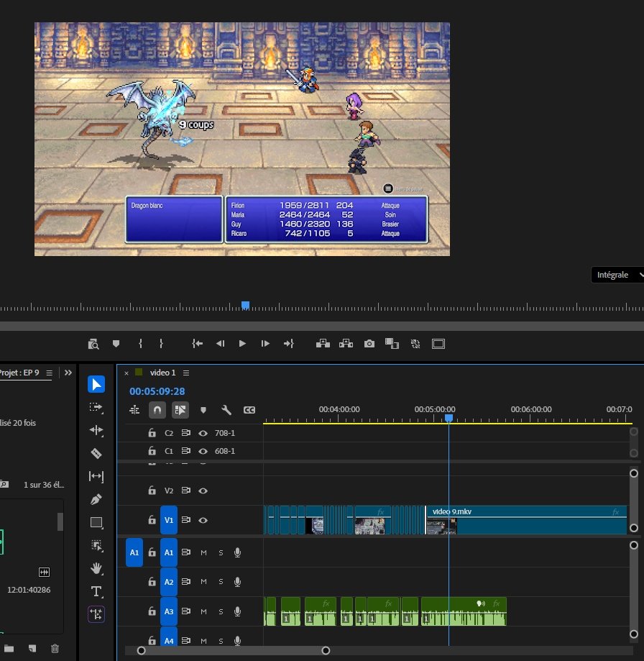This screenshot has height=661, width=644.
Task: Toggle Snap in timeline
Action: tap(157, 410)
